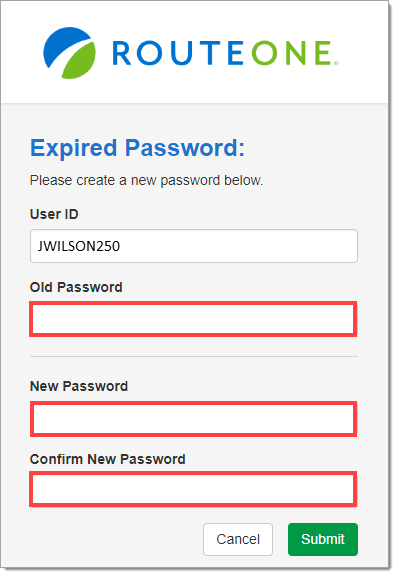Submit the new password form
The image size is (396, 575).
pyautogui.click(x=323, y=539)
